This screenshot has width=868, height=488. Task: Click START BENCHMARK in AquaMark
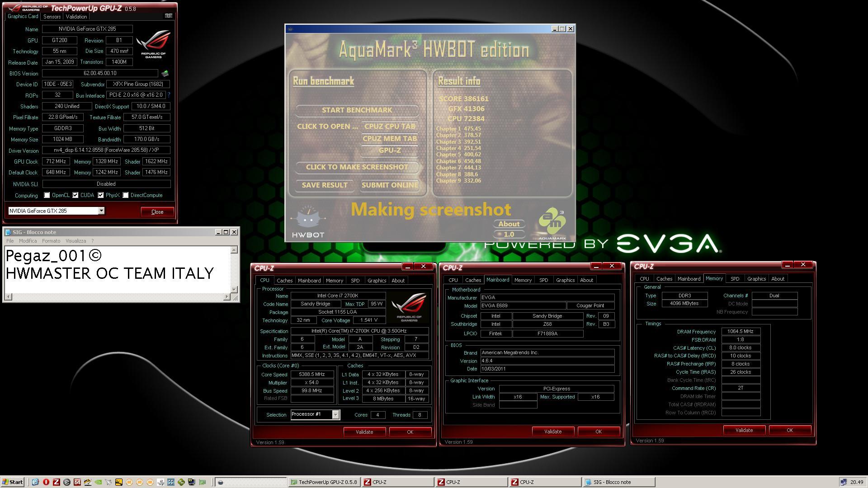pos(357,110)
